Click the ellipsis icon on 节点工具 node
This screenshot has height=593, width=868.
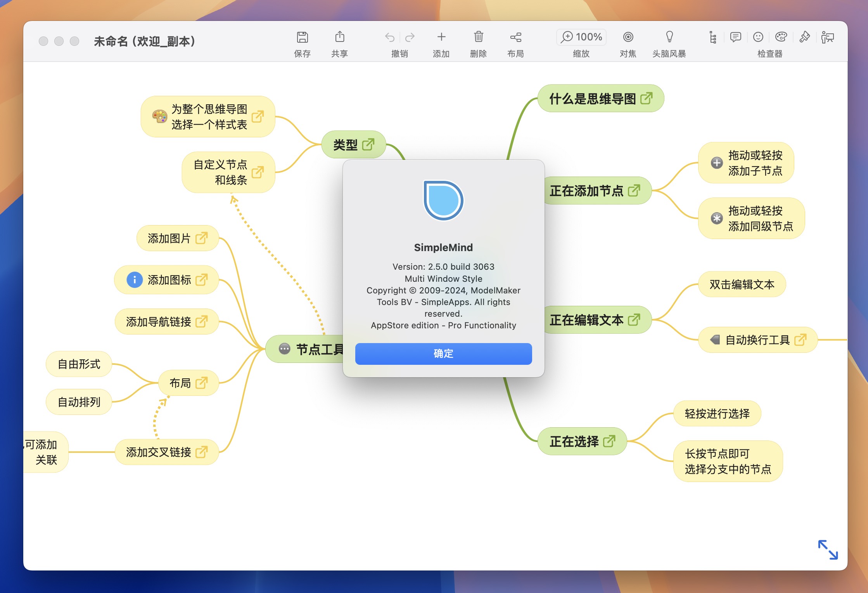click(284, 349)
